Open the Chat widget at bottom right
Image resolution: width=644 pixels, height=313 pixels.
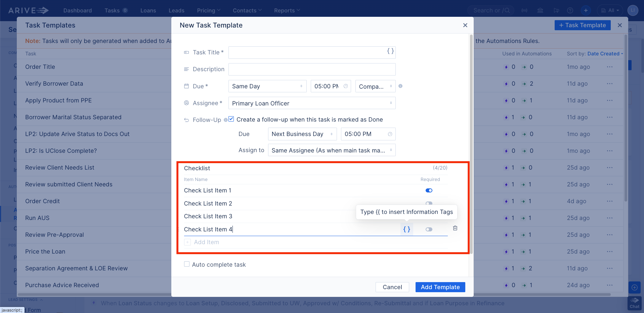pos(634,303)
